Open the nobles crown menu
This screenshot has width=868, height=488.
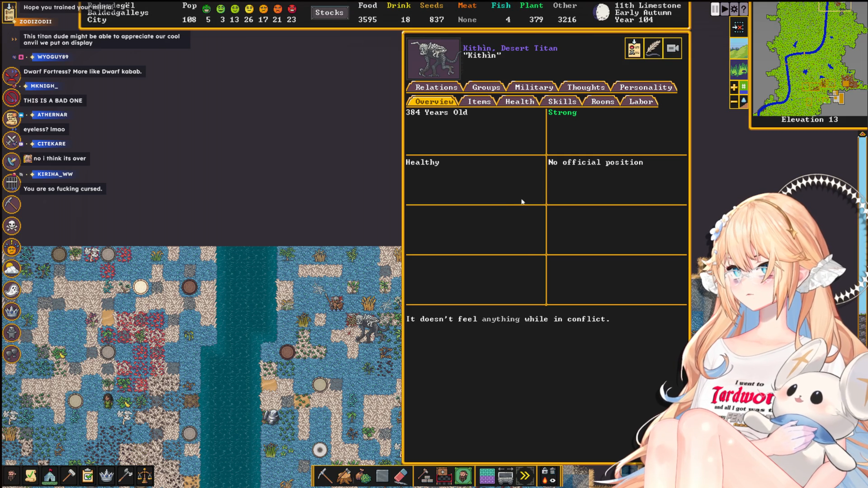point(107,476)
